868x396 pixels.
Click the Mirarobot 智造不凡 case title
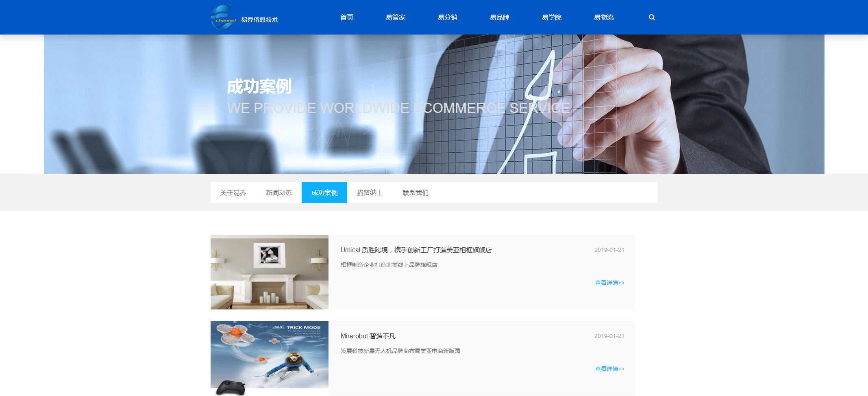click(x=368, y=336)
